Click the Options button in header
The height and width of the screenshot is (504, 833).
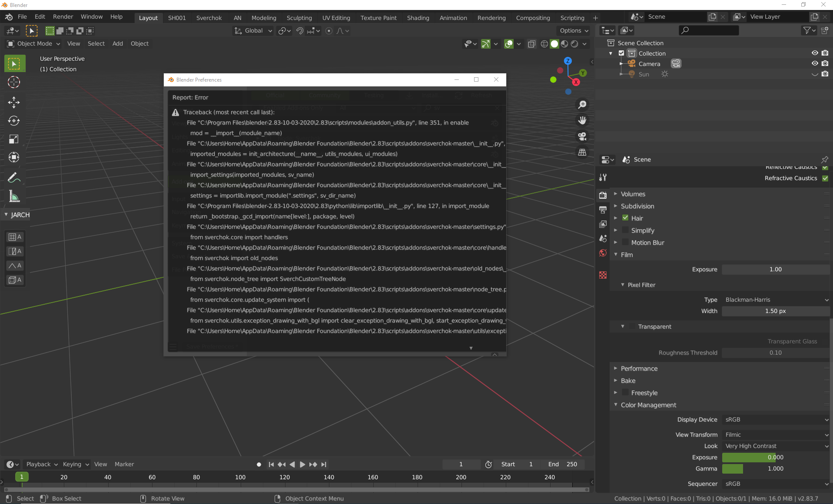574,31
